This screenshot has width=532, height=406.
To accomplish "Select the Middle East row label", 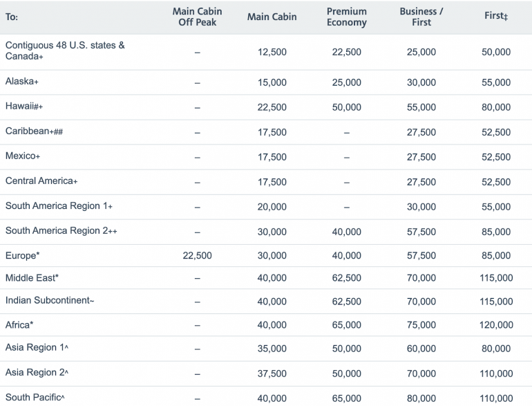I will point(32,278).
